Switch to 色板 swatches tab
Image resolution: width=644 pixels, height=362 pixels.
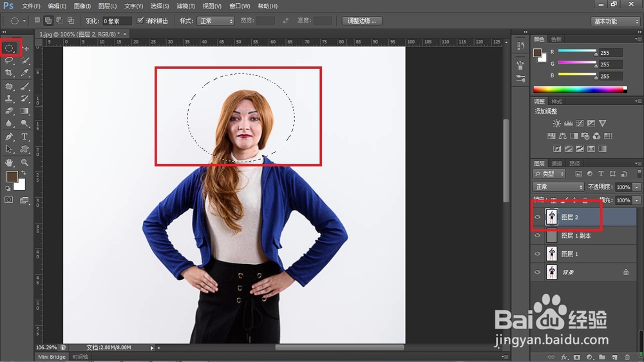pos(556,39)
